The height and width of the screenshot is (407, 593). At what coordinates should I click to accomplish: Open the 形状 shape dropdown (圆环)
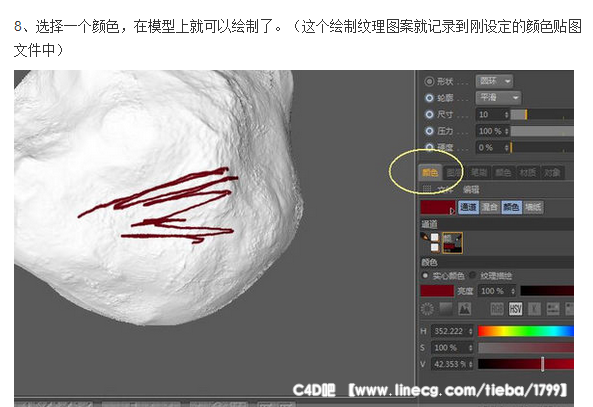pyautogui.click(x=494, y=81)
